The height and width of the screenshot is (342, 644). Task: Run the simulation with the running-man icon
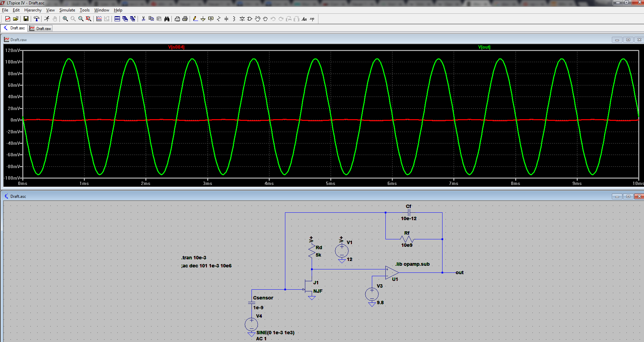(47, 19)
